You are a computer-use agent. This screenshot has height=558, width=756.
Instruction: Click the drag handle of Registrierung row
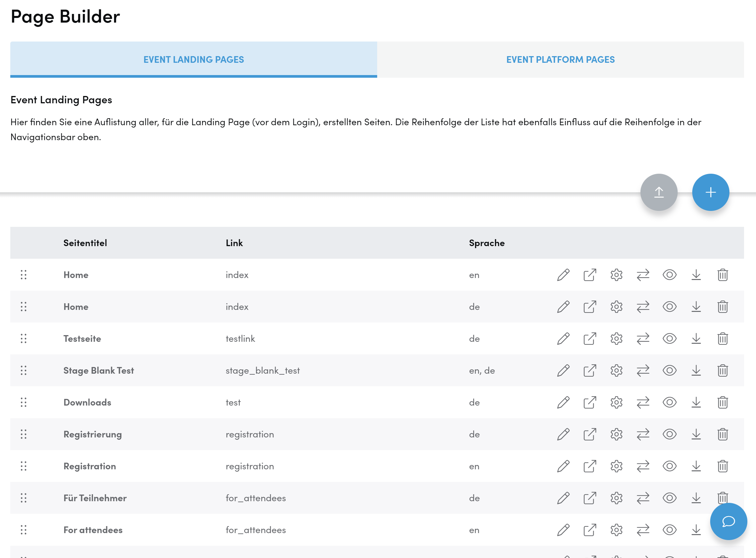tap(23, 434)
